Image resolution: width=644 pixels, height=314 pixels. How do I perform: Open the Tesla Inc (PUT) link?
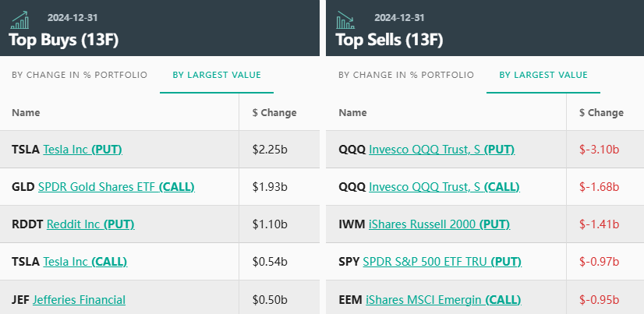point(83,149)
